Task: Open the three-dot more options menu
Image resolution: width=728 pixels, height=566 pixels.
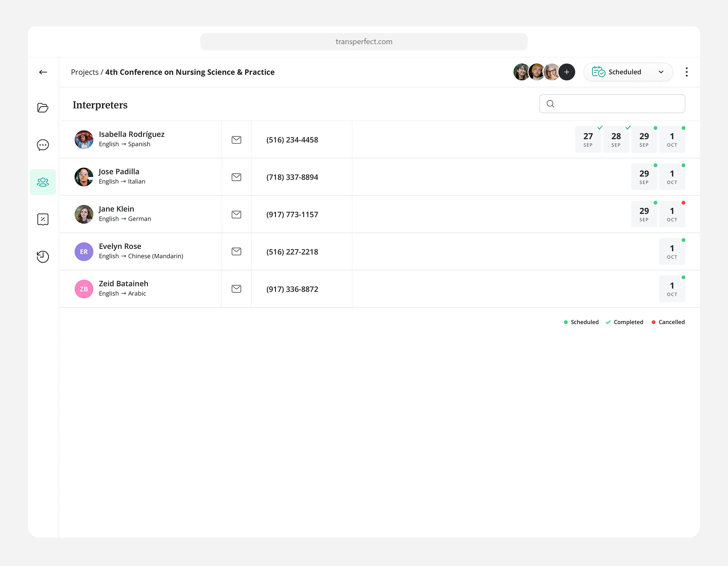Action: tap(686, 72)
